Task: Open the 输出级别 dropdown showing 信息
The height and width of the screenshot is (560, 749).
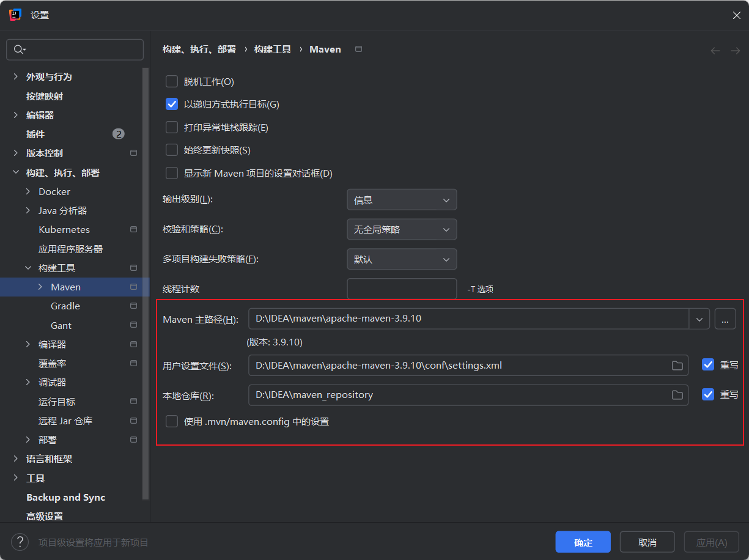Action: [x=402, y=200]
